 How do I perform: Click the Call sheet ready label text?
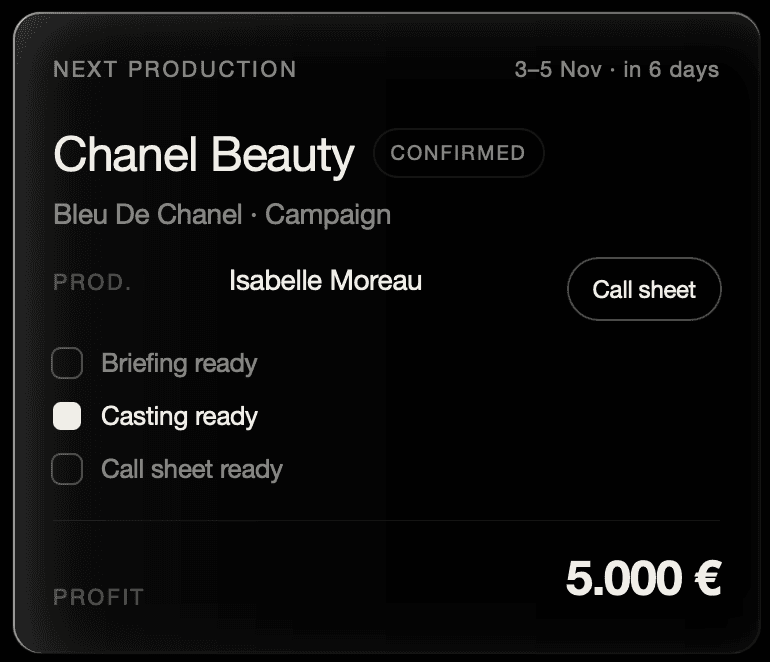[192, 469]
